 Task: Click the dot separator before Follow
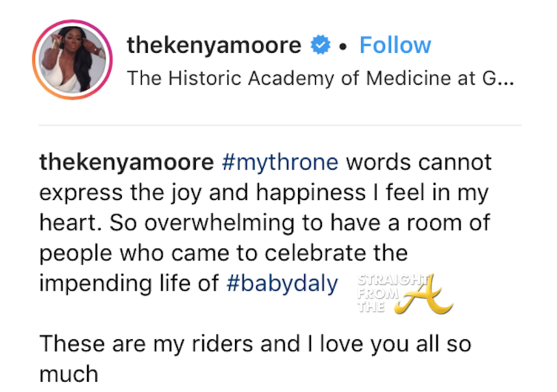coord(343,46)
